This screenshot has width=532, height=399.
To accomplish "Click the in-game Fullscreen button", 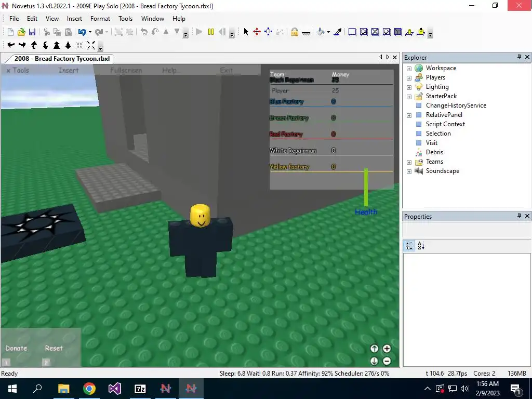I will point(126,70).
